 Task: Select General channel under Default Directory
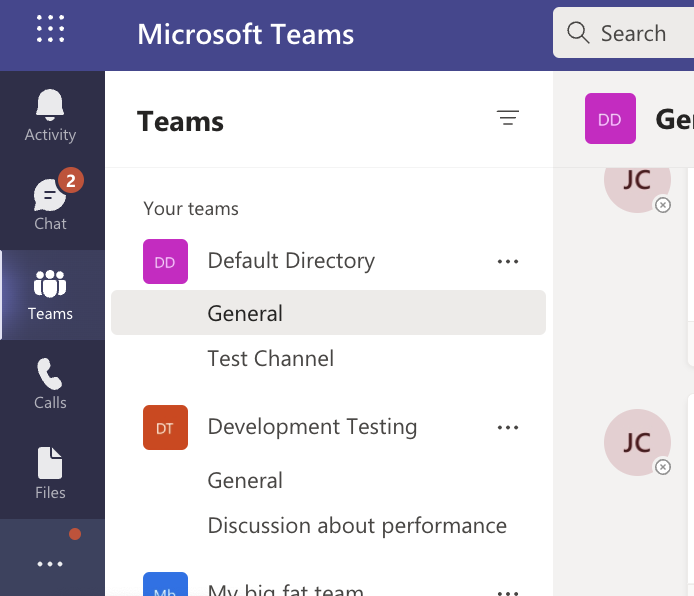[x=328, y=313]
